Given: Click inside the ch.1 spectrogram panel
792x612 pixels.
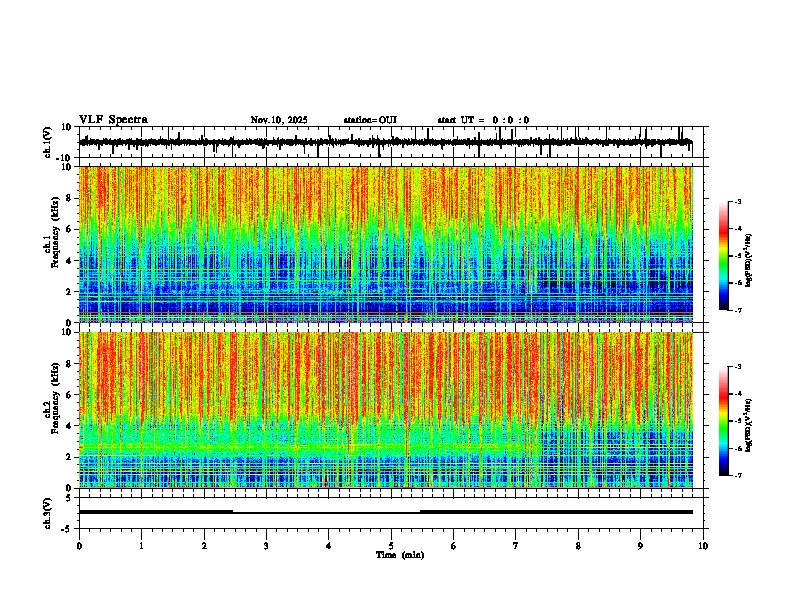Looking at the screenshot, I should (386, 244).
